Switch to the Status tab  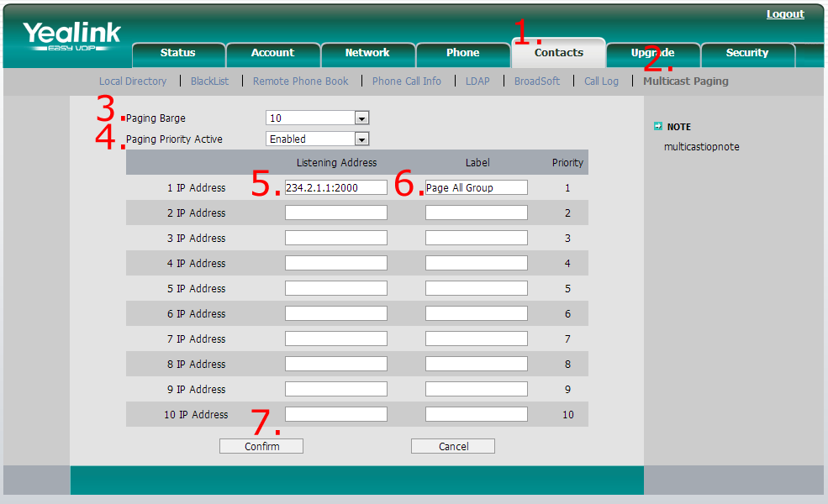177,53
